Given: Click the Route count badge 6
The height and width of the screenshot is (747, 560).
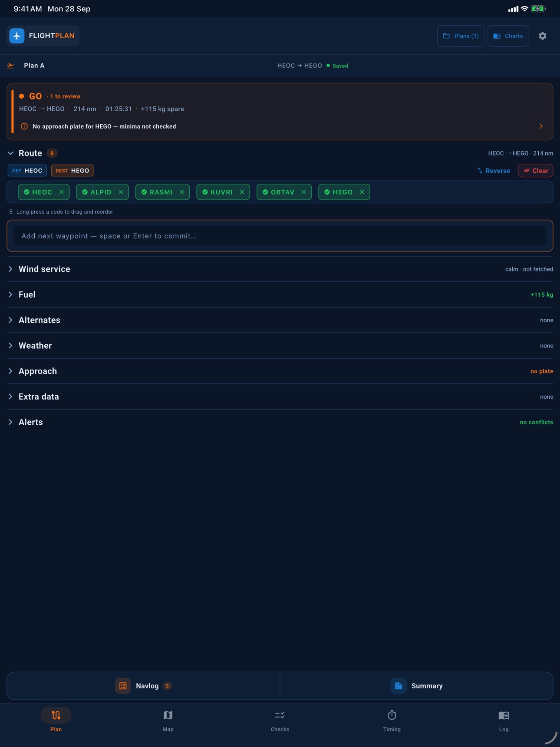Looking at the screenshot, I should pos(52,153).
